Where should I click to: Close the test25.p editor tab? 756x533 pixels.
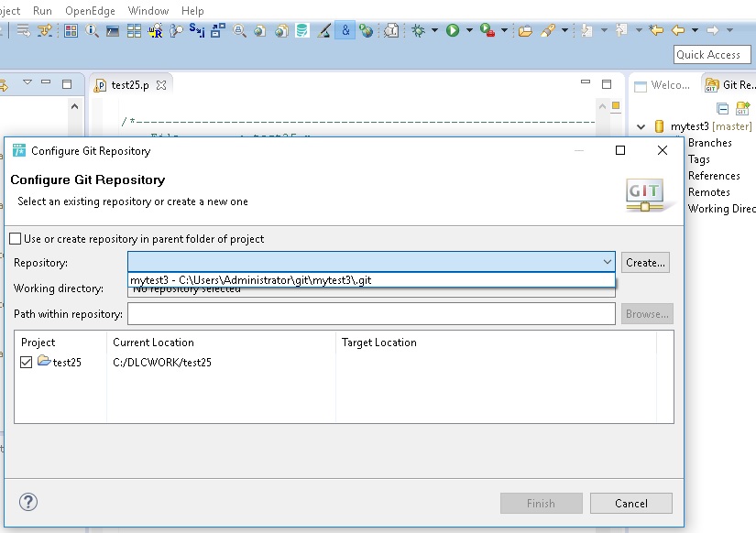point(161,85)
